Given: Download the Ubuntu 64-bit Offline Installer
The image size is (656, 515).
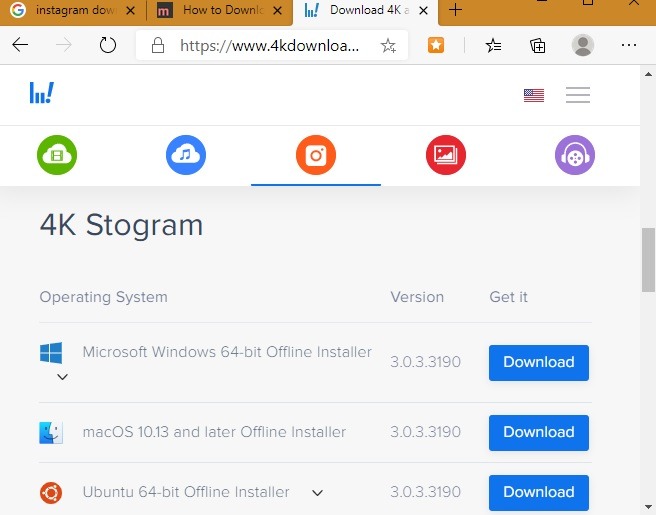Looking at the screenshot, I should pyautogui.click(x=539, y=492).
